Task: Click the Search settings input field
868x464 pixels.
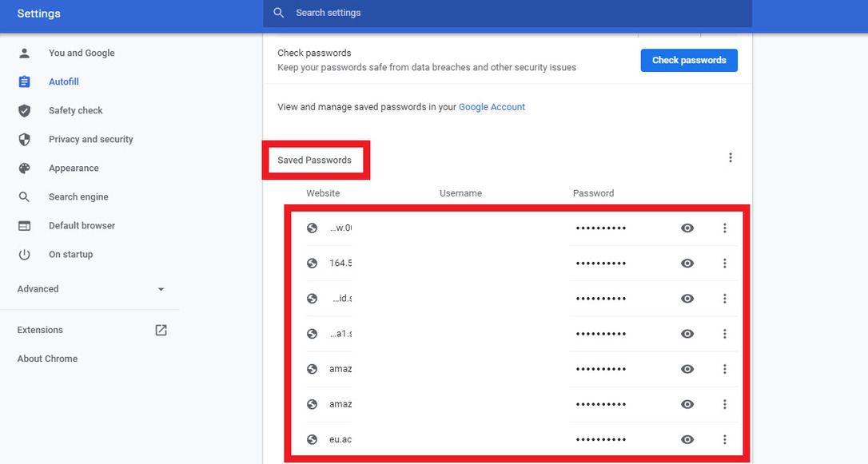Action: pos(512,13)
